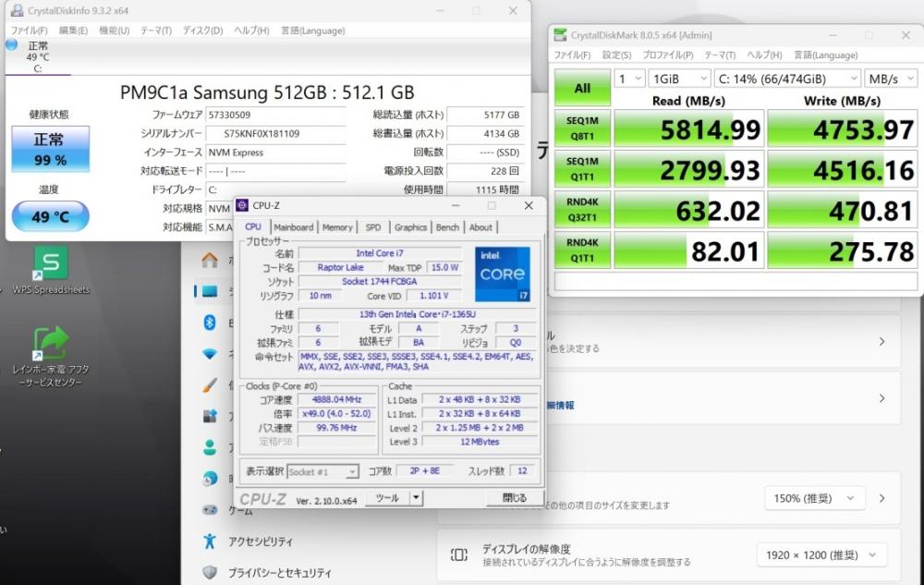Open 言語(Language) menu in CrystalDiskInfo

pyautogui.click(x=313, y=30)
